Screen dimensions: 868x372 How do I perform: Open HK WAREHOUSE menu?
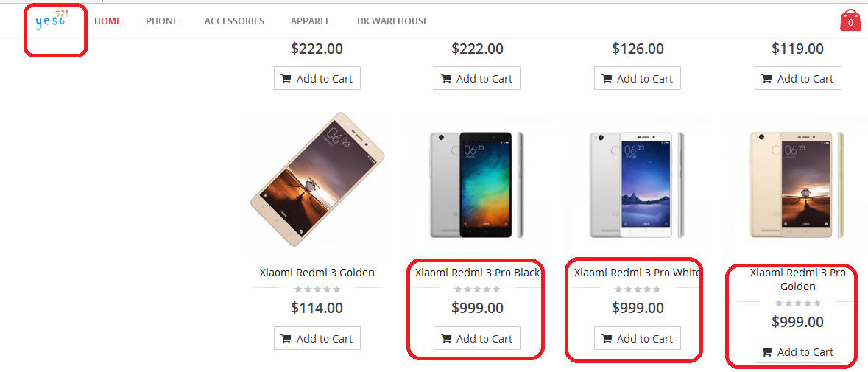click(392, 21)
